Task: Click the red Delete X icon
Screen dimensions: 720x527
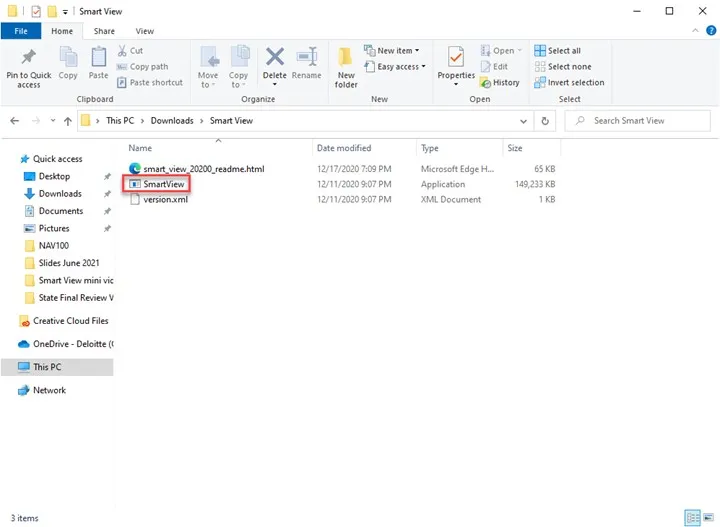Action: coord(275,57)
